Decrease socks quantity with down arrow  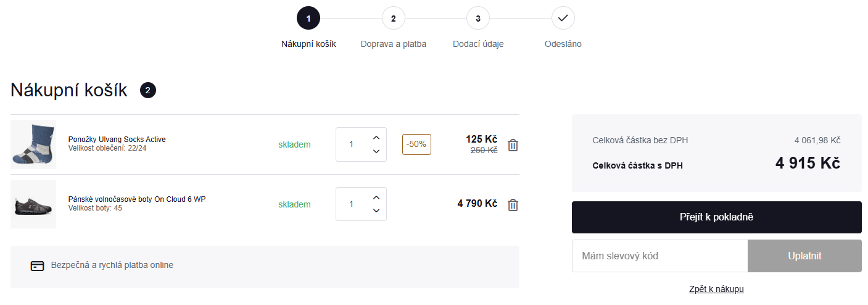tap(376, 151)
